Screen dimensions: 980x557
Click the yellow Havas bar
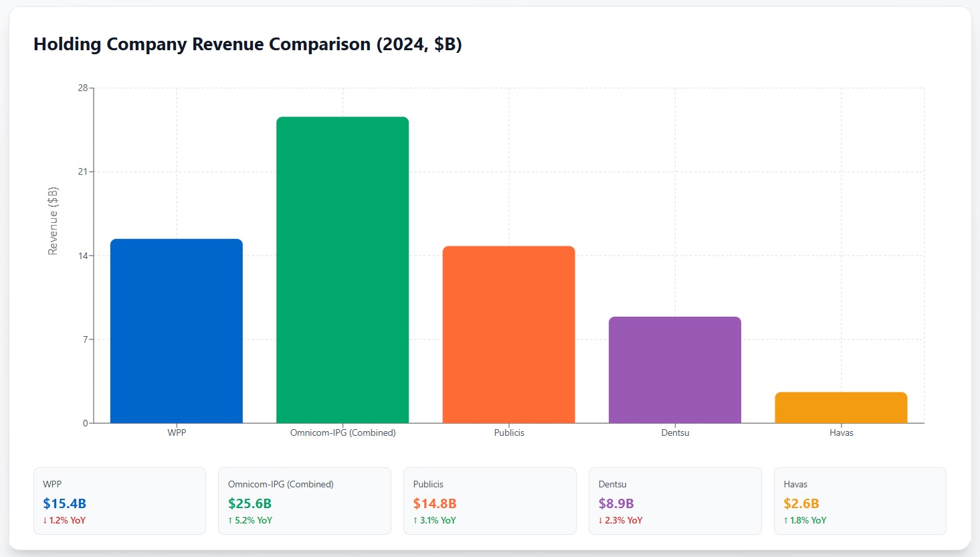click(840, 408)
